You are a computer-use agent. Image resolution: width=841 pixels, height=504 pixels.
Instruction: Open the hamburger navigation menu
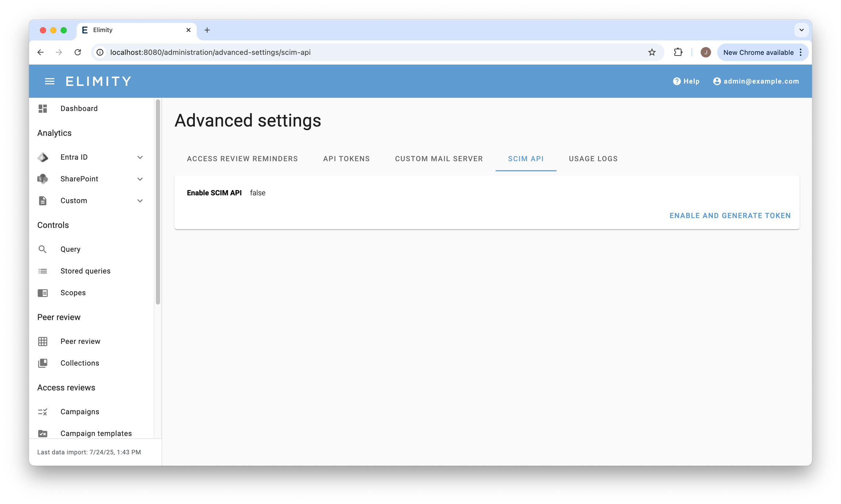coord(50,81)
